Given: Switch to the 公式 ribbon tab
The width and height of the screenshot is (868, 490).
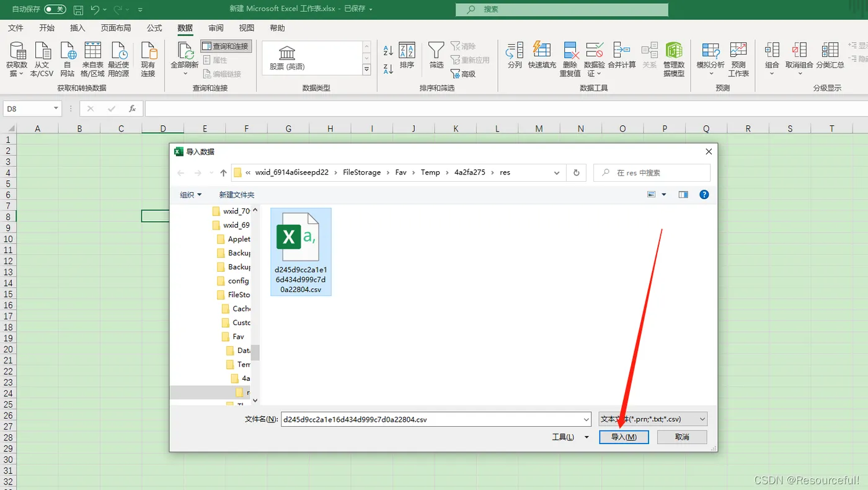Looking at the screenshot, I should (154, 28).
